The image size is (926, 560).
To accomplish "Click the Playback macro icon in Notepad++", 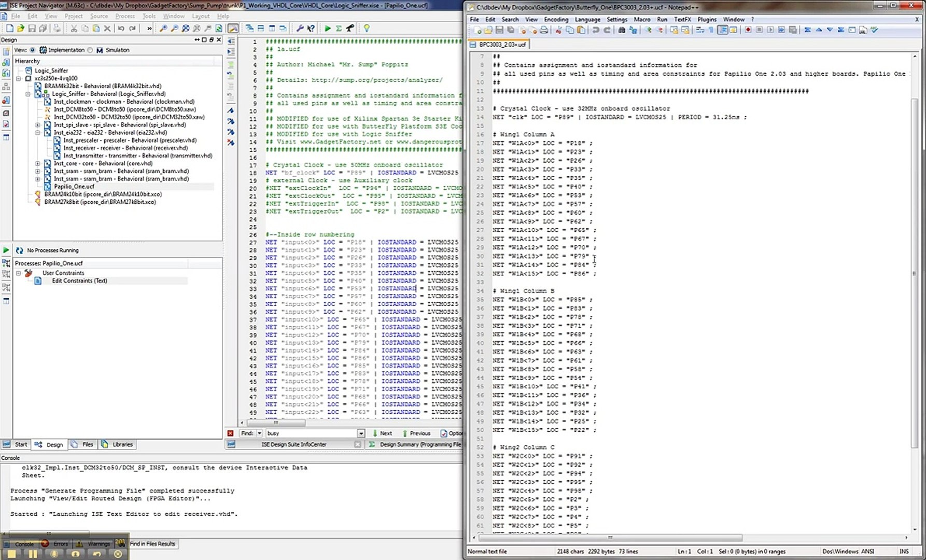I will click(770, 30).
